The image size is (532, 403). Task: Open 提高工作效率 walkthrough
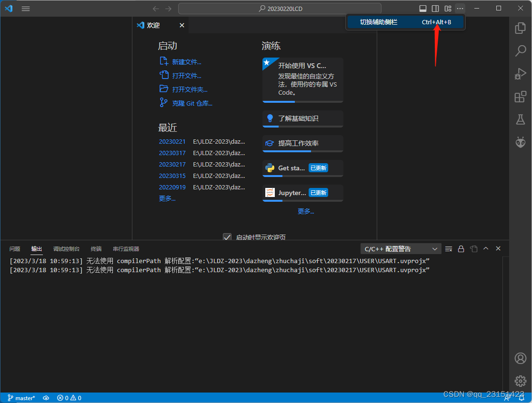coord(302,143)
